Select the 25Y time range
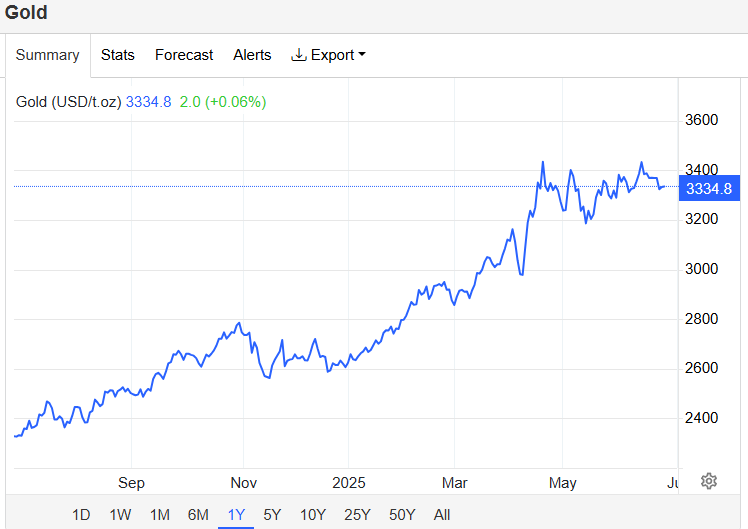Image resolution: width=748 pixels, height=529 pixels. pyautogui.click(x=357, y=515)
